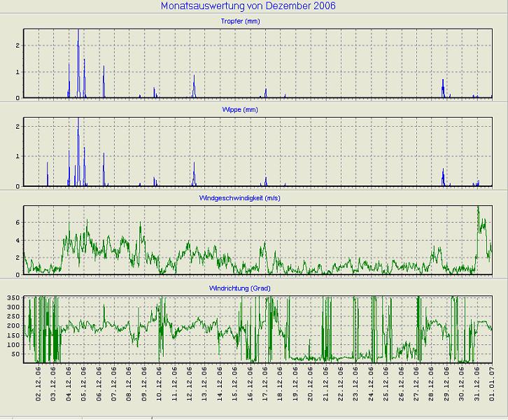Click the '05.12.06' date label
This screenshot has width=508, height=420.
pos(85,386)
